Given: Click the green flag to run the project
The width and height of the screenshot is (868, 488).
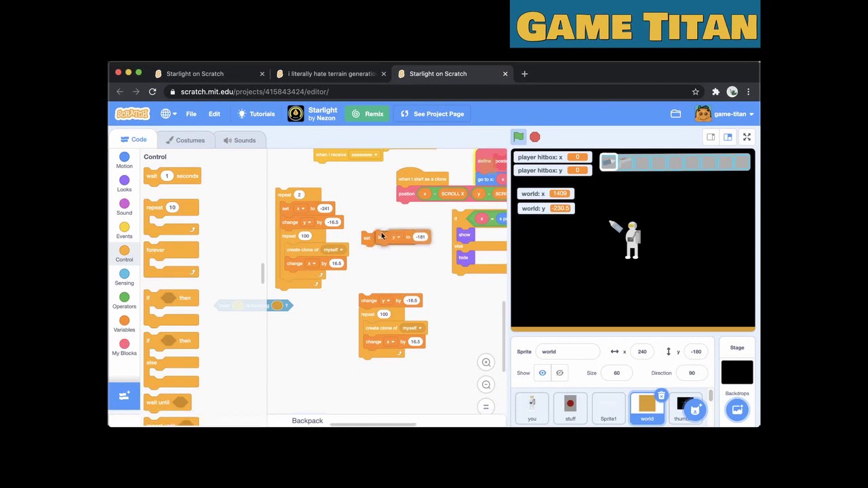Looking at the screenshot, I should coord(518,137).
